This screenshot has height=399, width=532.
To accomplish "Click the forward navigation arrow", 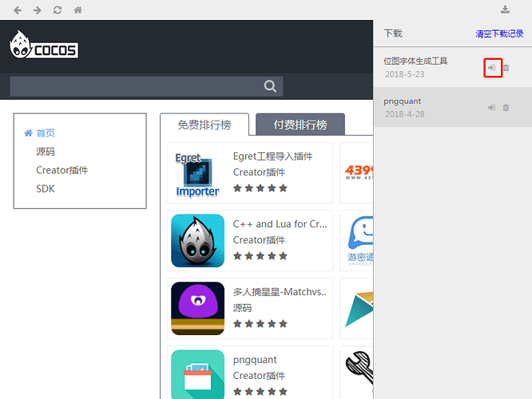I will [x=38, y=10].
